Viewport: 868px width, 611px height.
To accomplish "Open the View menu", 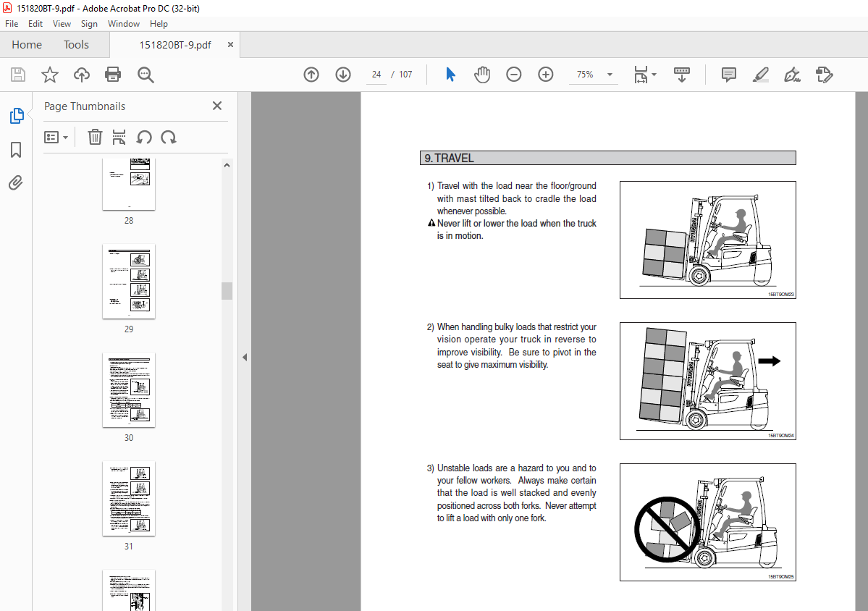I will (62, 24).
